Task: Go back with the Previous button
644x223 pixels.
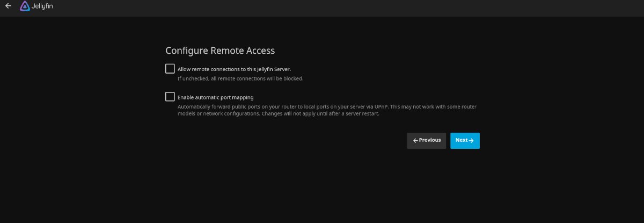Action: tap(426, 140)
